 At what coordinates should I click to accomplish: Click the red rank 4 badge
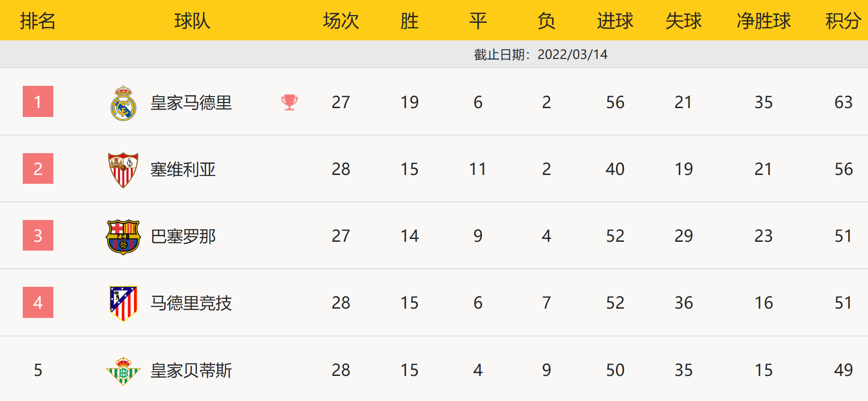tap(38, 303)
